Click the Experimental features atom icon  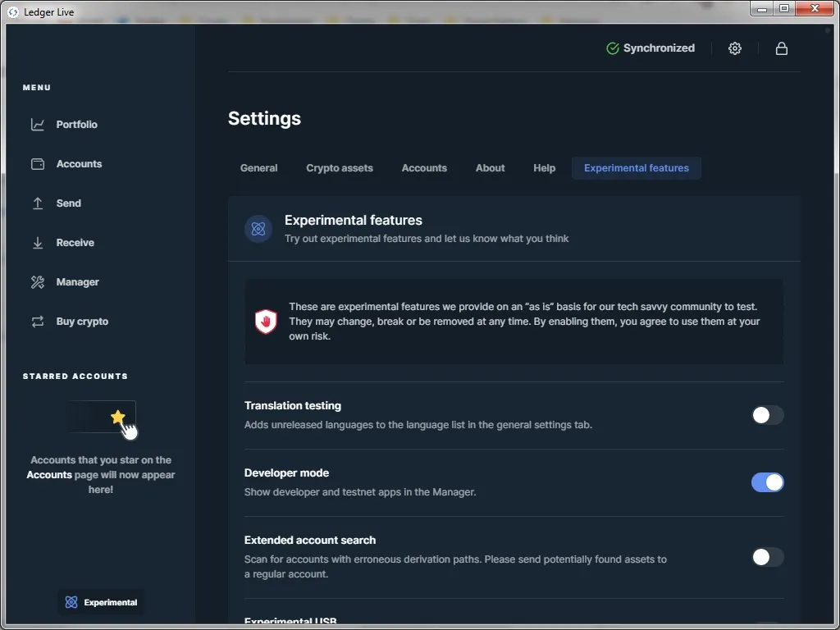pyautogui.click(x=258, y=229)
